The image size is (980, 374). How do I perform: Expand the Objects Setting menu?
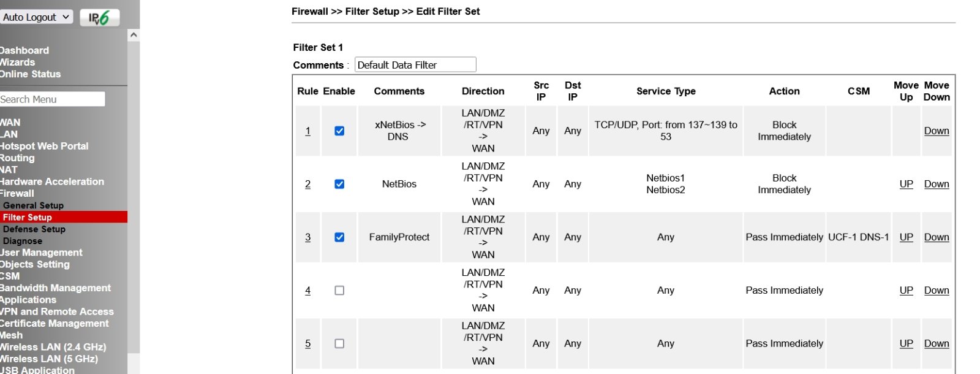click(x=35, y=264)
